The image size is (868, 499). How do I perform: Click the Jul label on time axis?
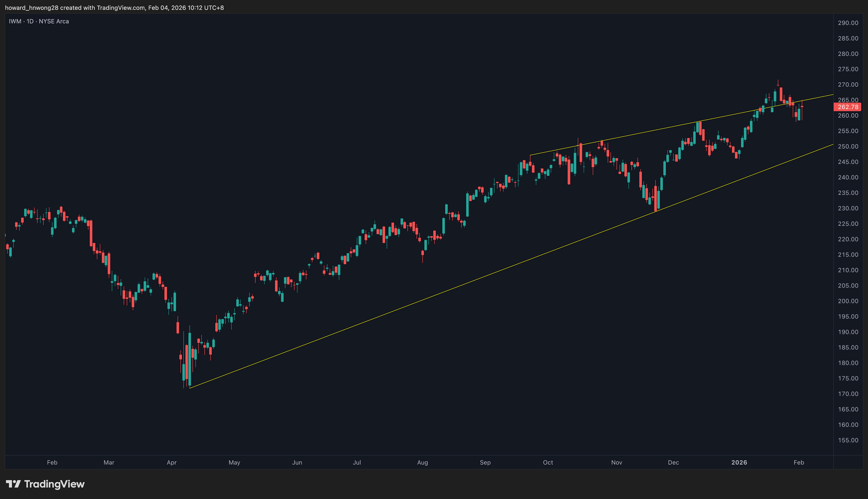357,462
